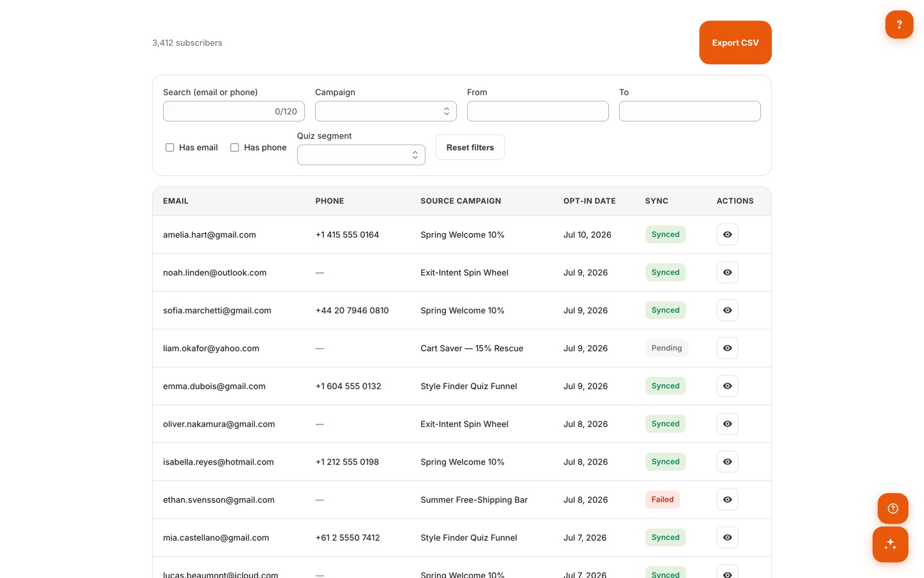
Task: Click the Pending status badge for liam.okafor
Action: tap(667, 348)
